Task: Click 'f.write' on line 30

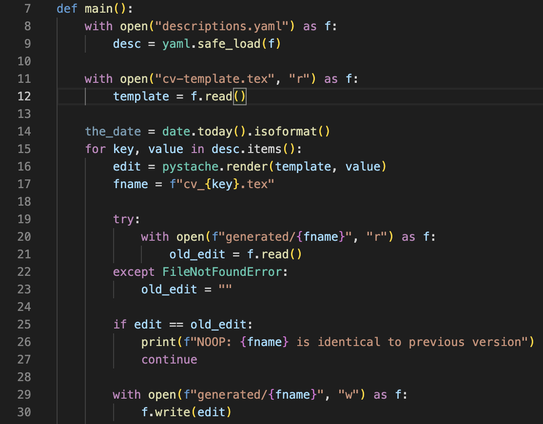Action: click(166, 412)
